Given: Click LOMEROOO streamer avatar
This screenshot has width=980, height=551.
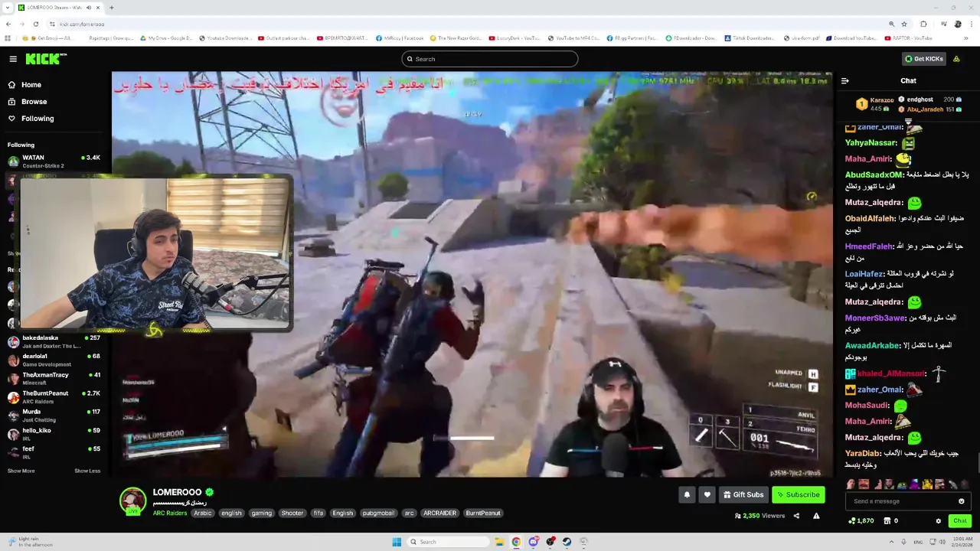Looking at the screenshot, I should point(132,500).
